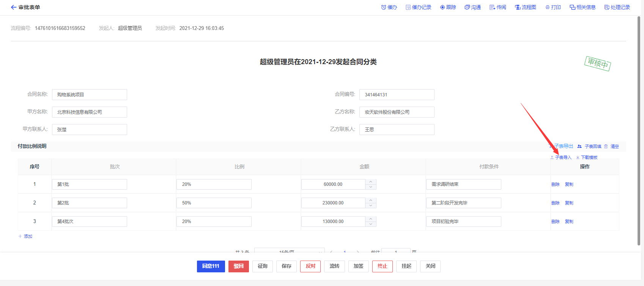Increase the 130000.00 amount with up stepper

[x=371, y=219]
